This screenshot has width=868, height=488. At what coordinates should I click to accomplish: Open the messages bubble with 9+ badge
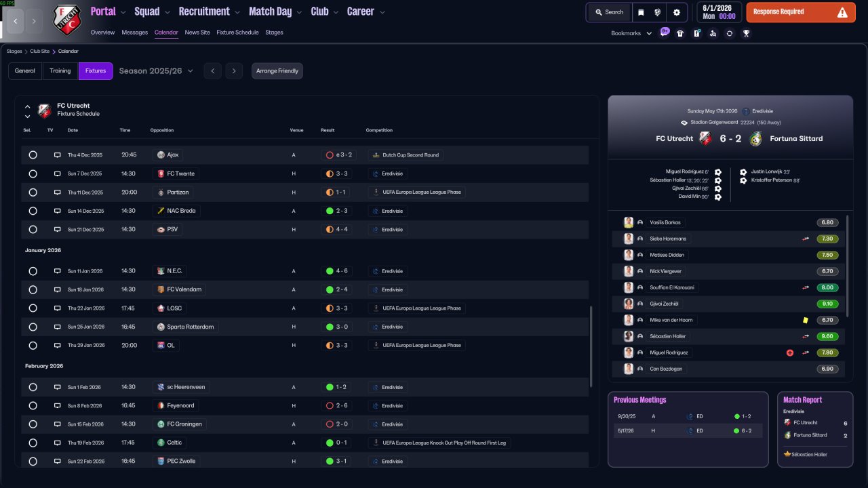[x=664, y=33]
